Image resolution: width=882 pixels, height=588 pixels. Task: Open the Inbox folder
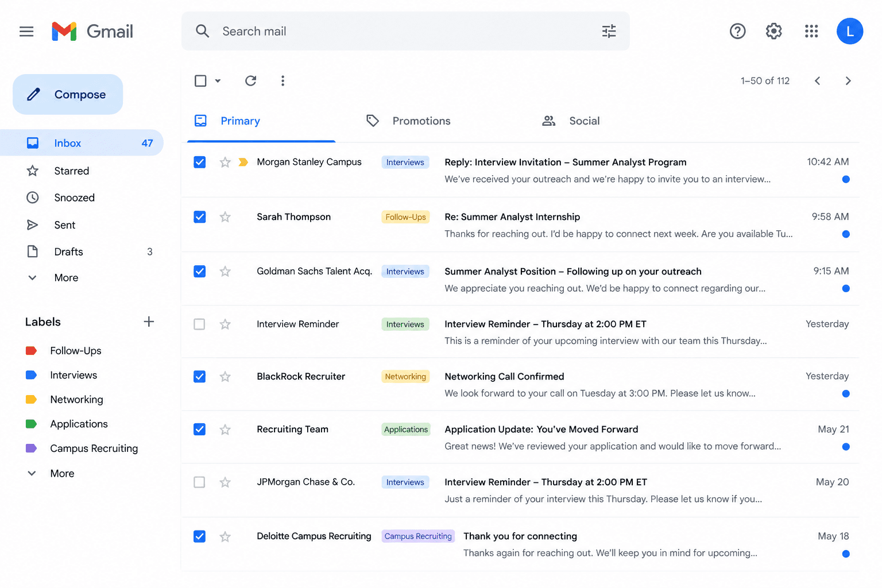tap(82, 143)
